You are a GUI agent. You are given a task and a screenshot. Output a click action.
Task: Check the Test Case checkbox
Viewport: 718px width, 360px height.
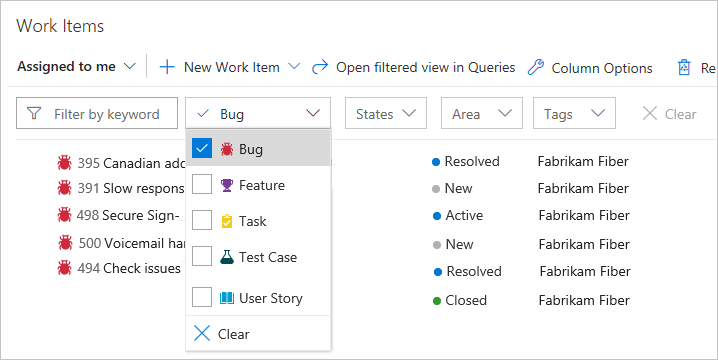point(202,256)
